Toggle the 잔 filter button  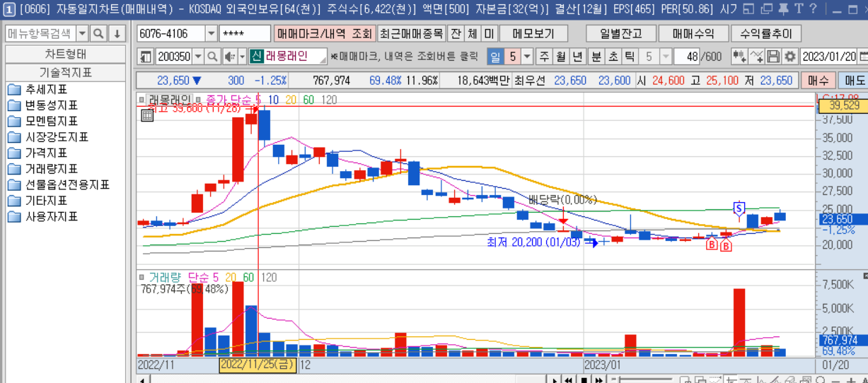tap(456, 34)
